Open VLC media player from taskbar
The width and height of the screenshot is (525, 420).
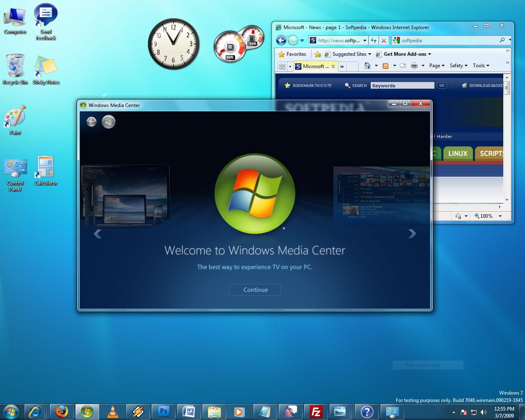(112, 411)
